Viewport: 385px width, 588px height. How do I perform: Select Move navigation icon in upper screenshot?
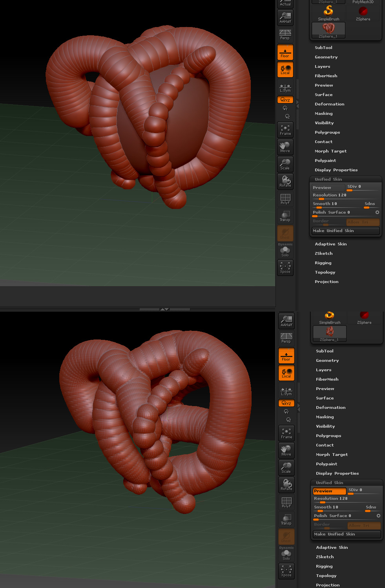pos(285,147)
